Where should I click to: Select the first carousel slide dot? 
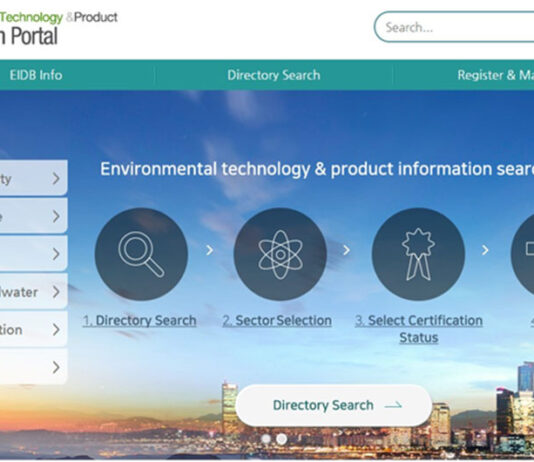(x=266, y=439)
